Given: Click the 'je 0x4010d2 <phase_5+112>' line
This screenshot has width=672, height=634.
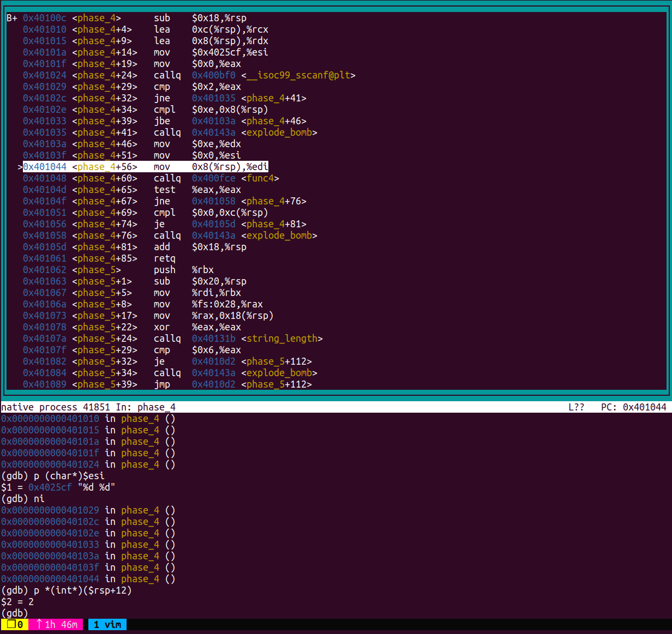Looking at the screenshot, I should [167, 361].
